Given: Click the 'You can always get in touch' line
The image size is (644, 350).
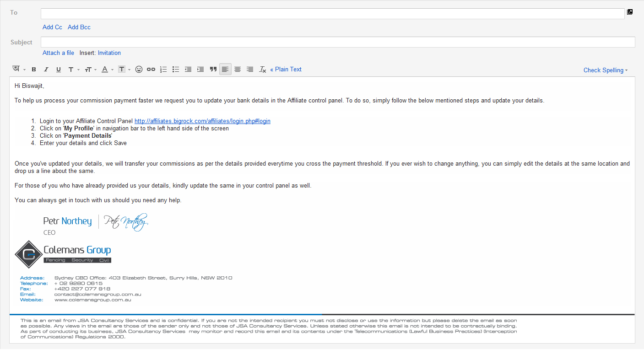Looking at the screenshot, I should [98, 200].
